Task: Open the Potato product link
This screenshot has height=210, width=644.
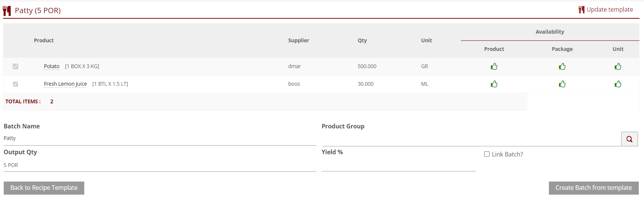Action: pos(52,66)
